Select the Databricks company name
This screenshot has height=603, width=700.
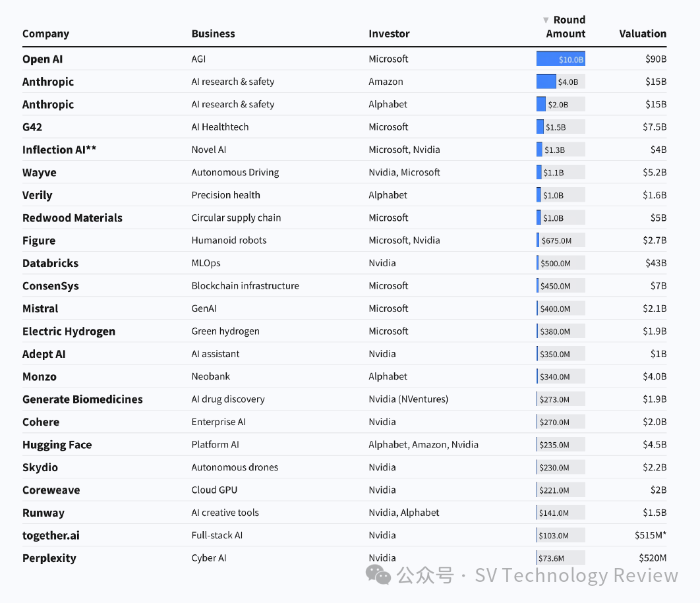(51, 264)
